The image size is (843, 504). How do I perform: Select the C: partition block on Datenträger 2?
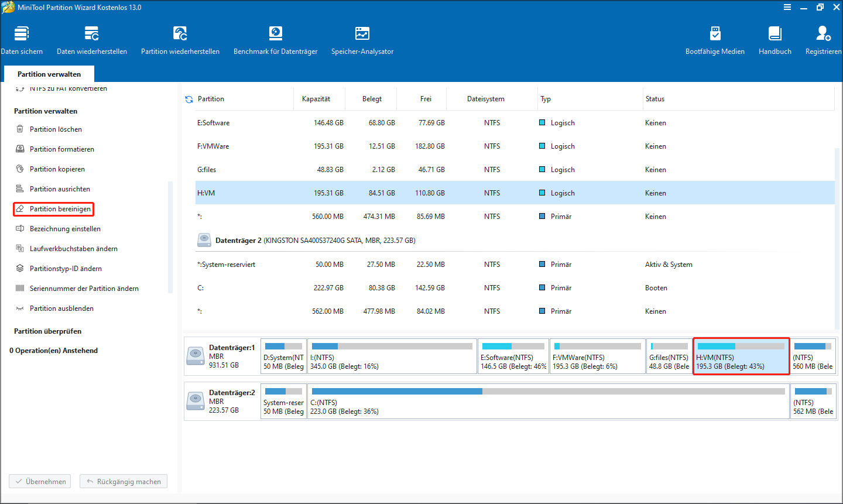pos(548,402)
